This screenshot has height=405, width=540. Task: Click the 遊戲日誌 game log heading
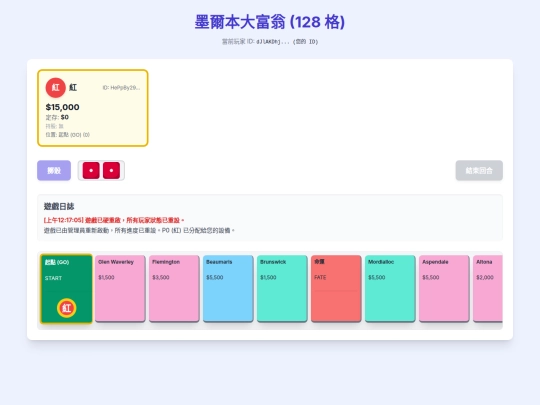59,206
